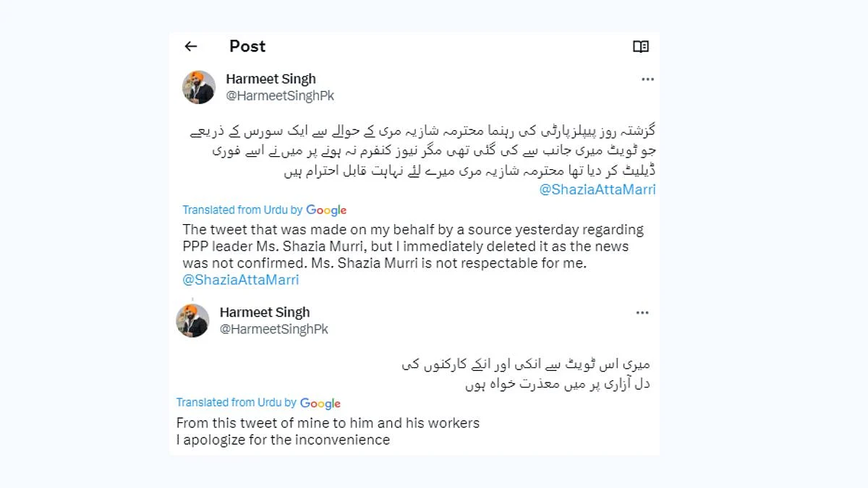The image size is (868, 488).
Task: Click the 'I apologize for the inconvenience' translation
Action: point(283,440)
